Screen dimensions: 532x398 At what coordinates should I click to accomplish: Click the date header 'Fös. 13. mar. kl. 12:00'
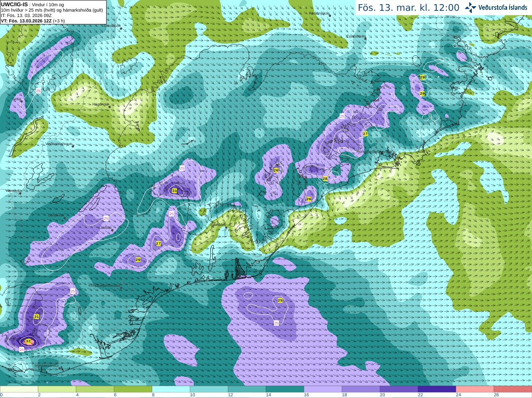coord(409,8)
